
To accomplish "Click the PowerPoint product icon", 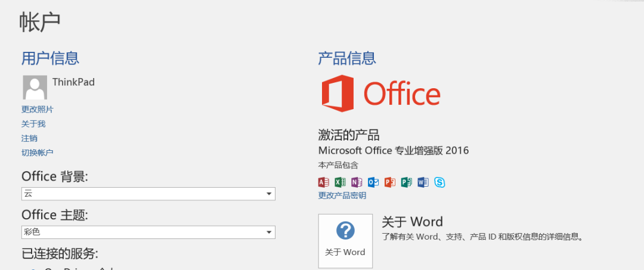I will coord(390,182).
